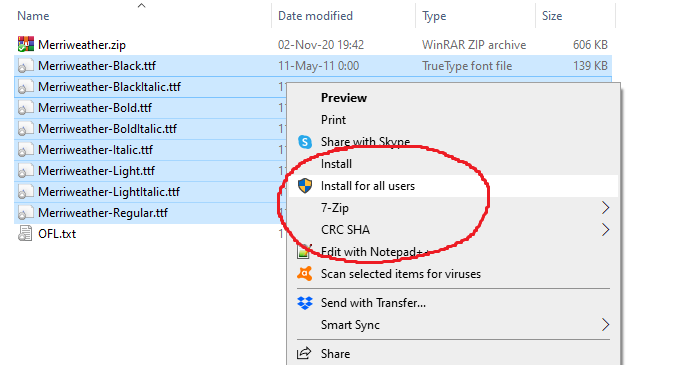Click the Size column header
The image size is (673, 365).
tap(552, 16)
